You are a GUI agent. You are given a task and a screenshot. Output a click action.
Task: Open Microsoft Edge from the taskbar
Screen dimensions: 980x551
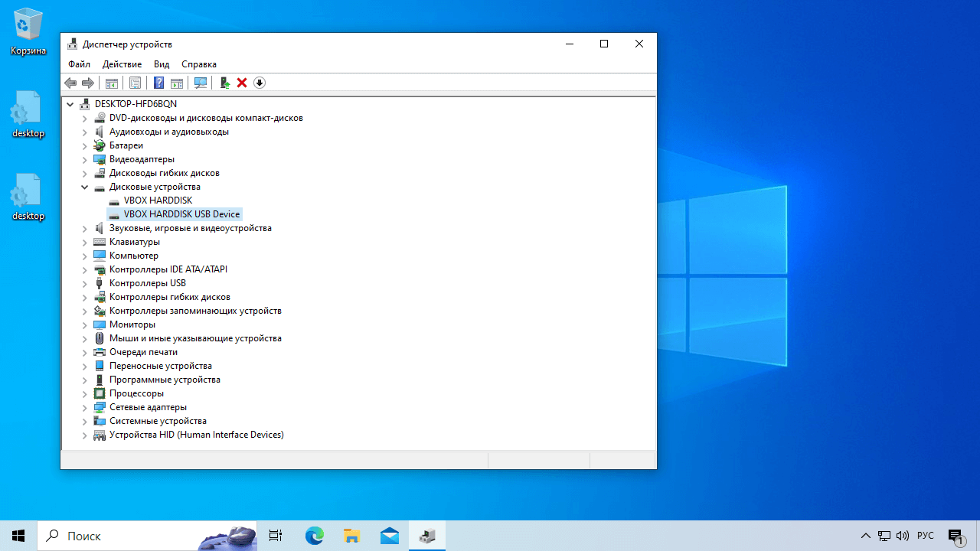pos(315,536)
